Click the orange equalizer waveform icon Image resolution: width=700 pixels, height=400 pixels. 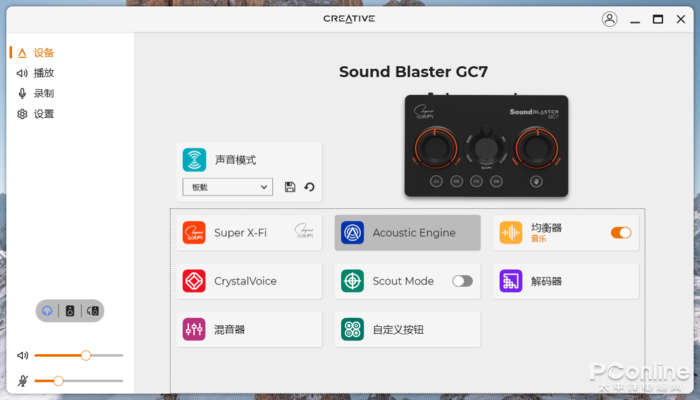point(511,233)
